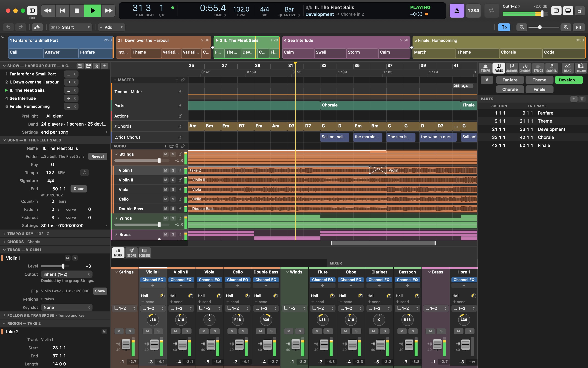The width and height of the screenshot is (588, 368).
Task: Click the redo arrow icon
Action: coord(21,27)
